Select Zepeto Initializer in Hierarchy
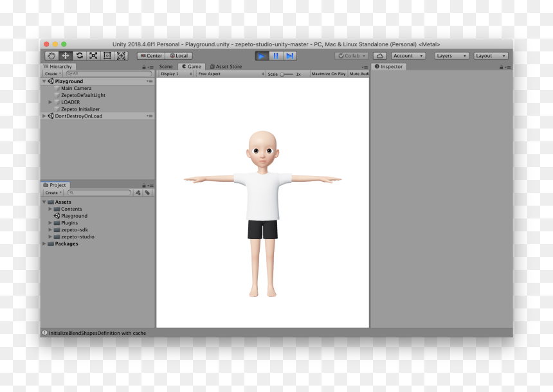The height and width of the screenshot is (392, 553). click(80, 109)
